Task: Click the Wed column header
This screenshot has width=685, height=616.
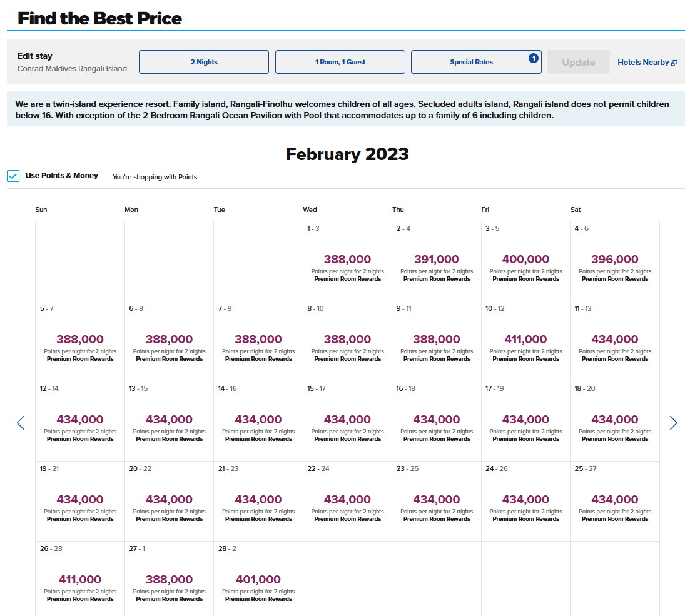Action: (310, 210)
